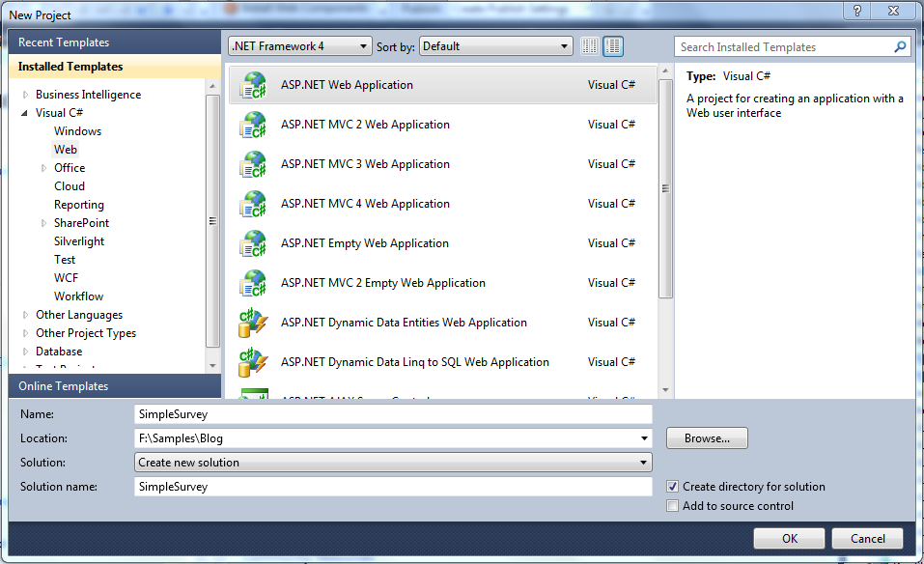Screen dimensions: 924x564
Task: Open the .NET Framework 4 version dropdown
Action: click(300, 46)
